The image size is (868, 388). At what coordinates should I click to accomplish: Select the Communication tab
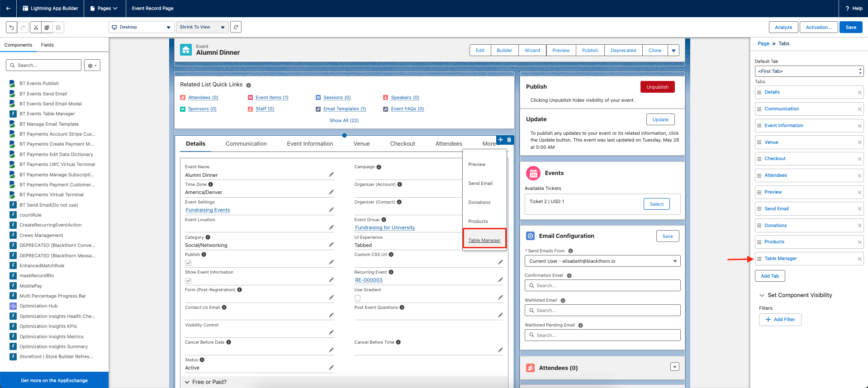pos(246,144)
